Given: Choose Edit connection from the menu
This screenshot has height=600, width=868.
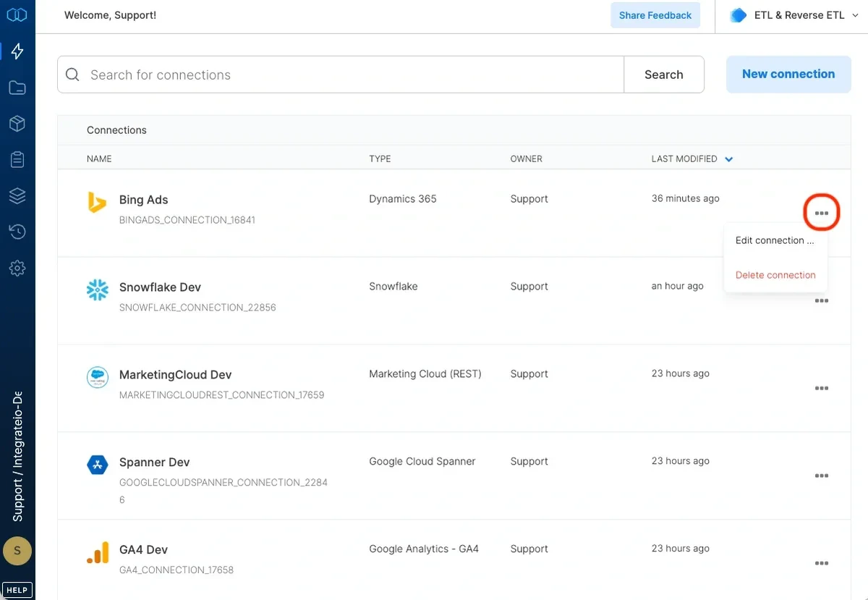Looking at the screenshot, I should [x=775, y=240].
